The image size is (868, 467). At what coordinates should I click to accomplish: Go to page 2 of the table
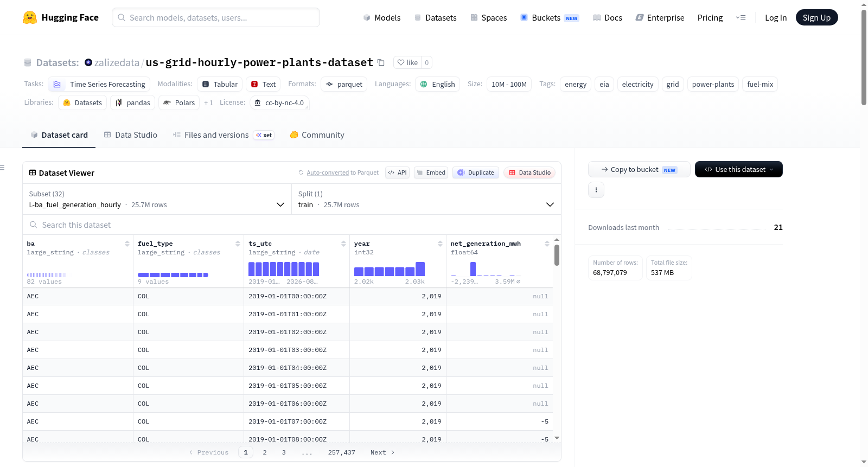pos(265,452)
